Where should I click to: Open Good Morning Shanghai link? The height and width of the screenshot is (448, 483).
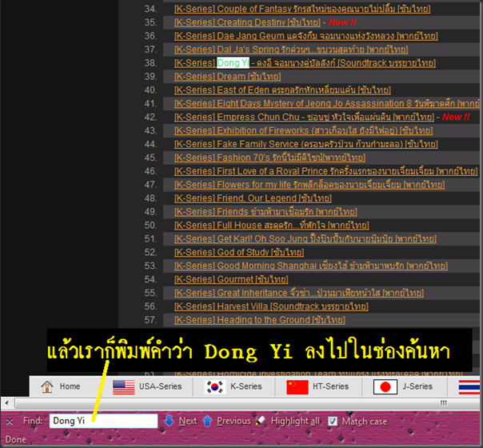[311, 266]
